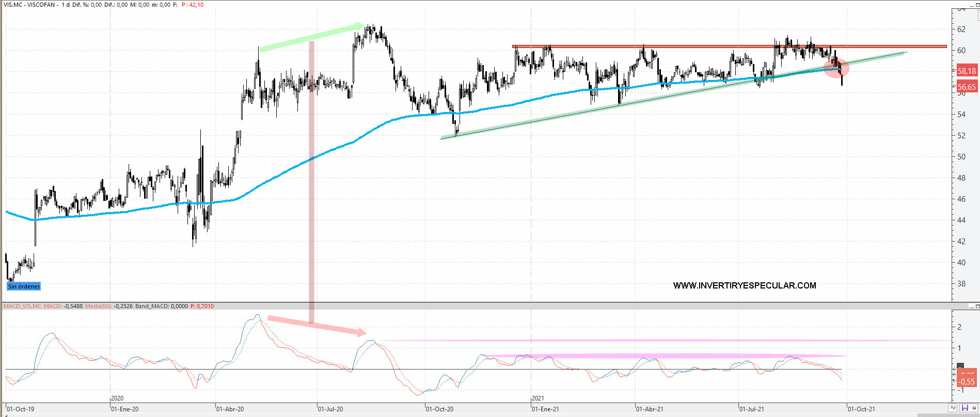
Task: Click the VIS.MC - VISCOFAN chart title
Action: [x=30, y=5]
